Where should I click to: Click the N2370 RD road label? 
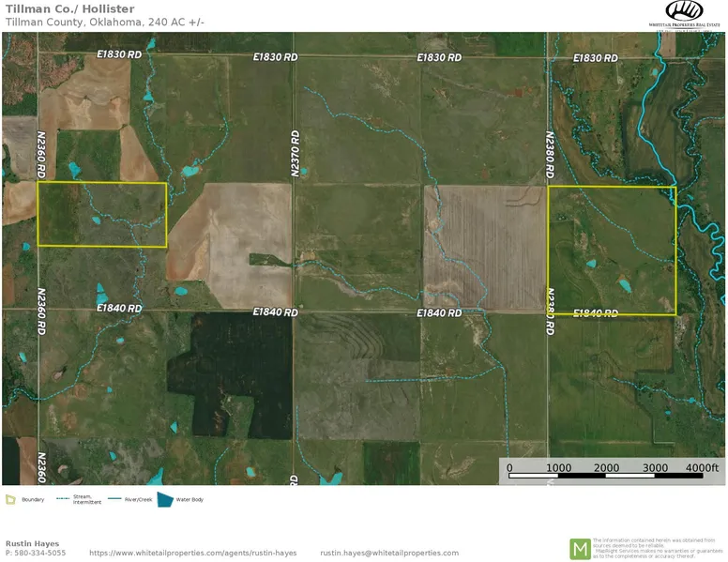(x=295, y=153)
